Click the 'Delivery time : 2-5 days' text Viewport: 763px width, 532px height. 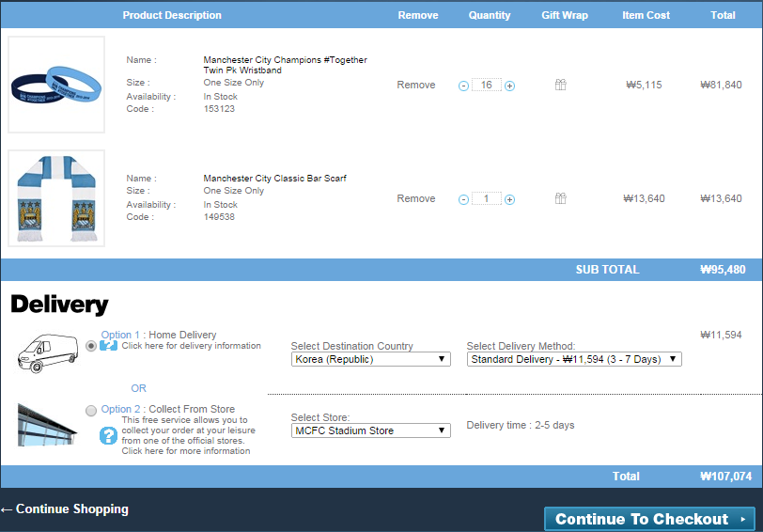[521, 425]
